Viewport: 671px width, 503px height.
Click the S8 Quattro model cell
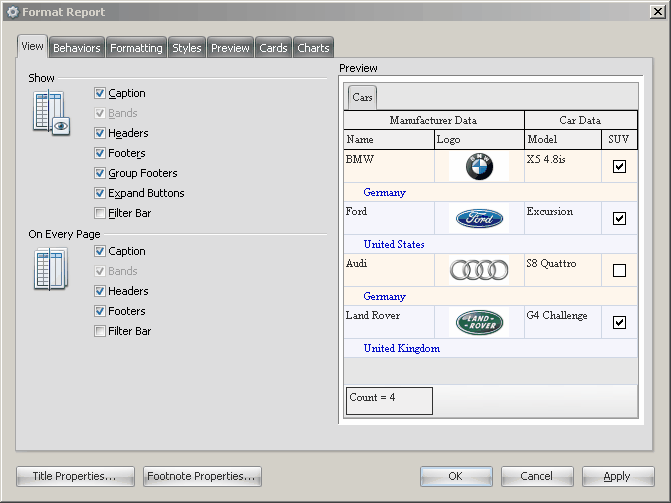(x=563, y=270)
